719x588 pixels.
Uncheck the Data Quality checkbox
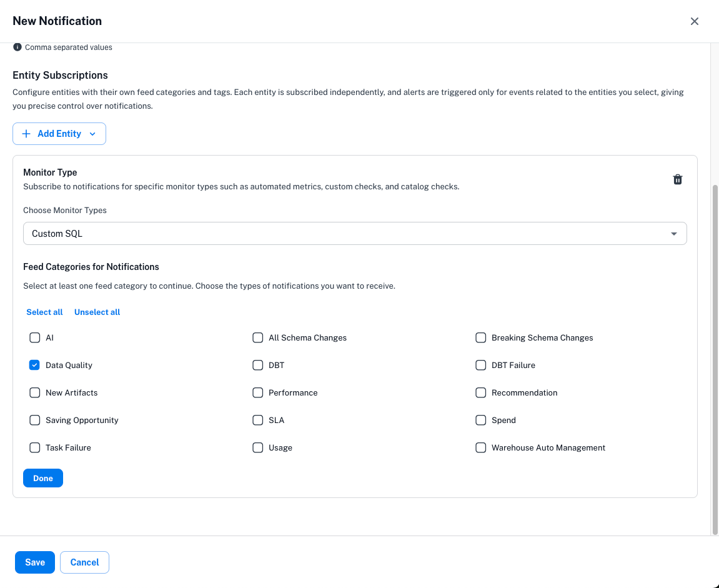35,365
